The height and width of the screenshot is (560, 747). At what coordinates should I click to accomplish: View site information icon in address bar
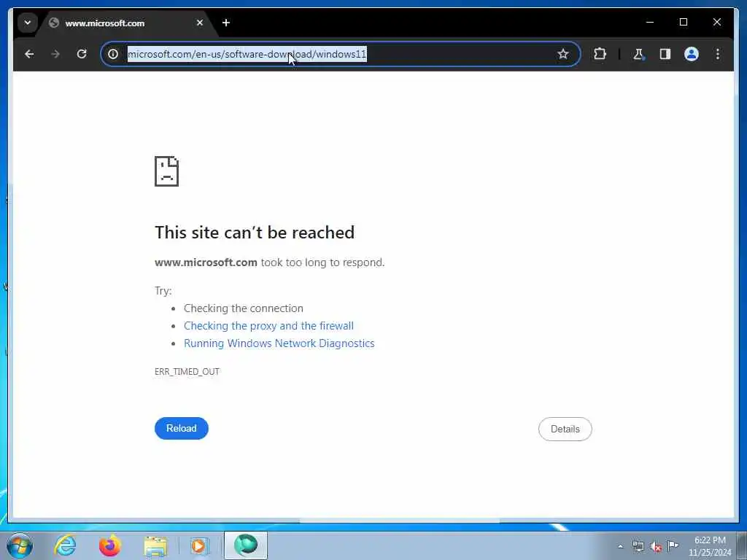pyautogui.click(x=113, y=54)
